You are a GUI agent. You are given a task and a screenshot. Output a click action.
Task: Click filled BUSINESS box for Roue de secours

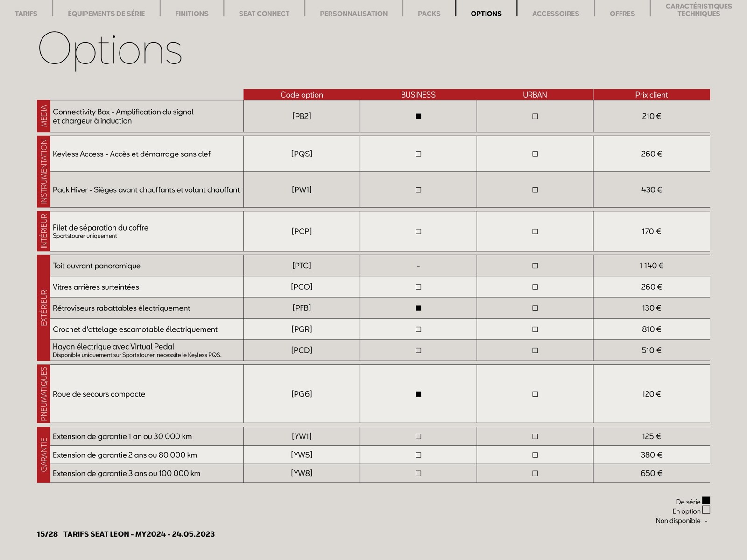point(418,394)
